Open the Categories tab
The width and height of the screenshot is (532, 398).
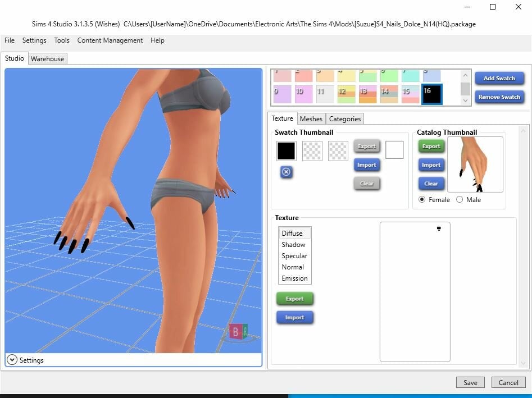(345, 118)
